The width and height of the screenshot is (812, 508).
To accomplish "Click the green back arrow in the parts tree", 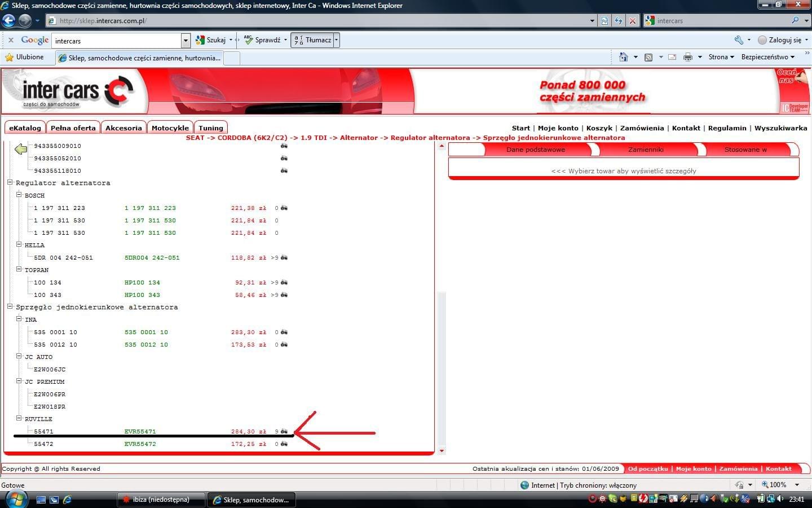I will 21,149.
